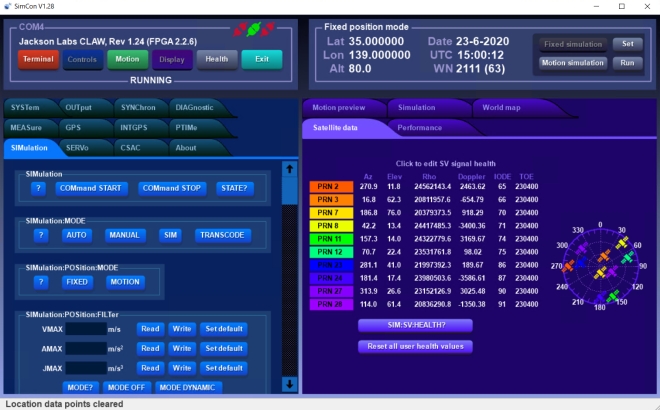Click the SIMulation help '?' button
Viewport: 660px width, 410px height.
click(38, 188)
